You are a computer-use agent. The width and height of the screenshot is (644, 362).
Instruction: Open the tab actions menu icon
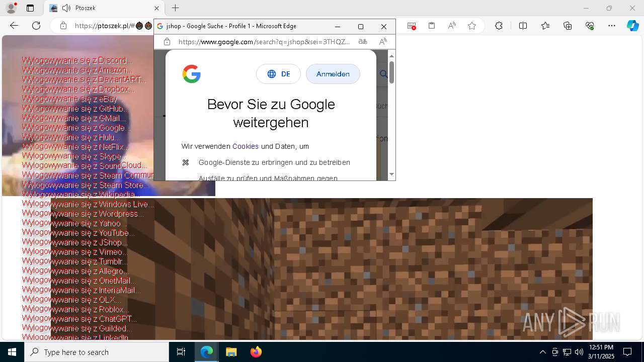(30, 8)
